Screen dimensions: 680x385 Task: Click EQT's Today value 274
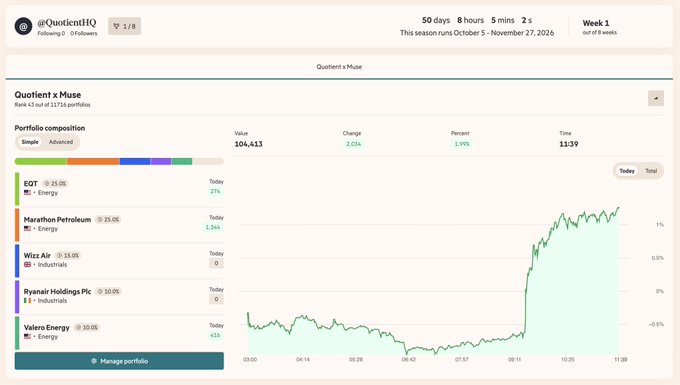pyautogui.click(x=216, y=191)
